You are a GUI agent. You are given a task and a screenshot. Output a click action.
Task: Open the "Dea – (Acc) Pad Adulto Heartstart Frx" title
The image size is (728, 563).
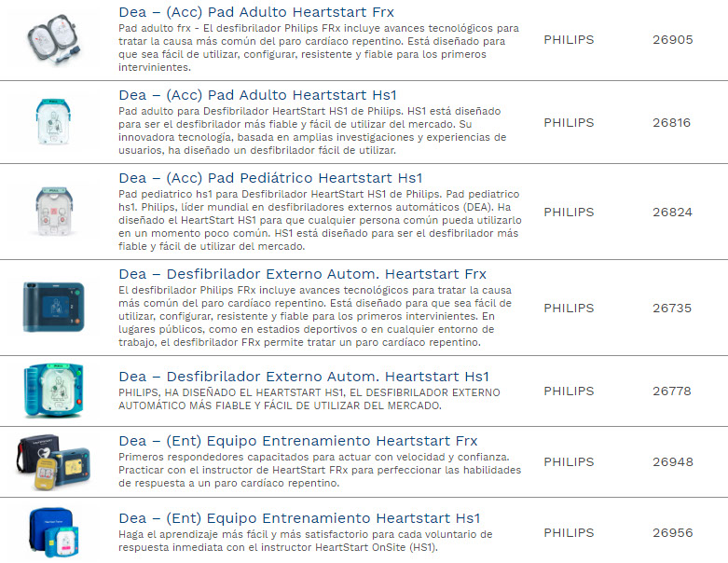tap(256, 13)
